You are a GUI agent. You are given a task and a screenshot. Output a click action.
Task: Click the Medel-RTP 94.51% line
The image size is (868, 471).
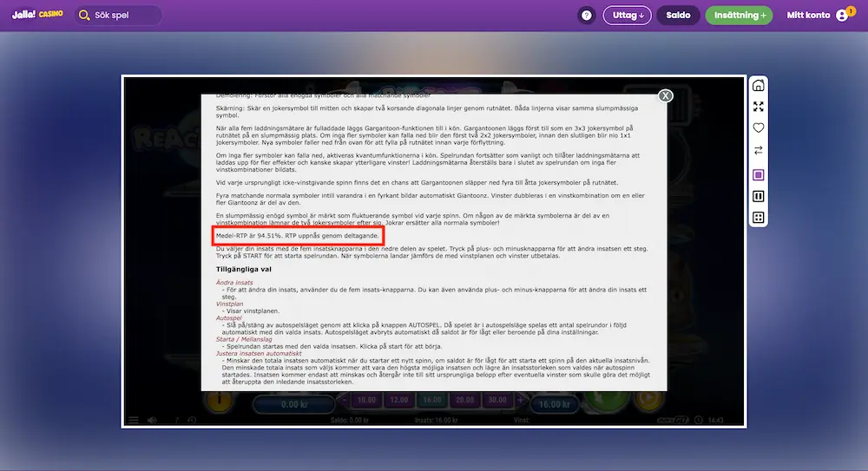pyautogui.click(x=298, y=236)
